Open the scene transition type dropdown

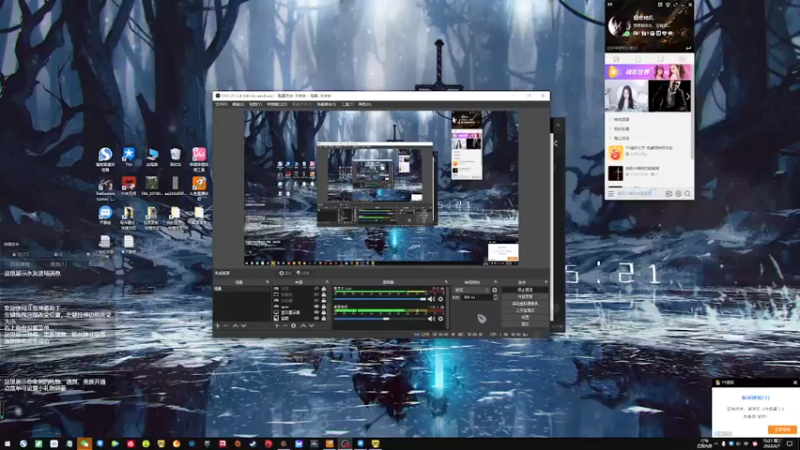(471, 290)
